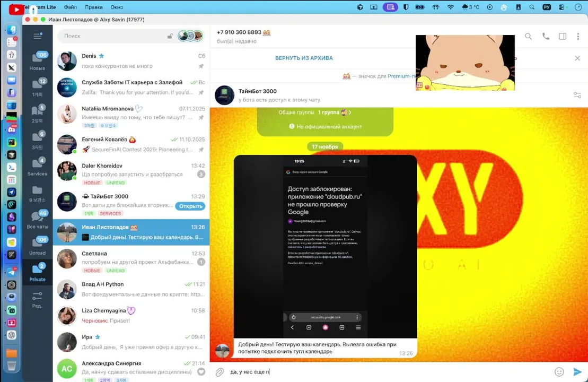Open the Файл menu
Viewport: 588px width, 382px height.
click(x=70, y=7)
